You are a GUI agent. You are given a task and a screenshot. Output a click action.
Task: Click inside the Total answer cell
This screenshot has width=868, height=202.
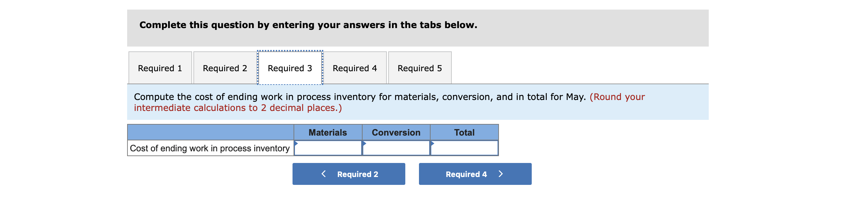(x=464, y=148)
